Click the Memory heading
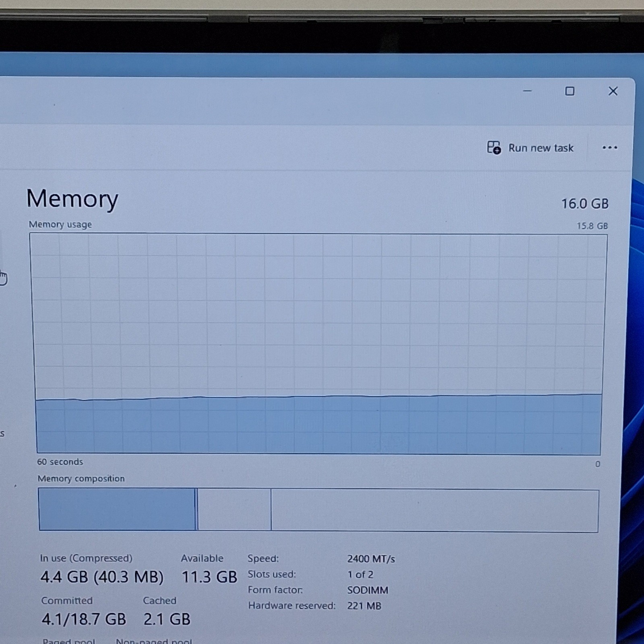 [x=72, y=199]
